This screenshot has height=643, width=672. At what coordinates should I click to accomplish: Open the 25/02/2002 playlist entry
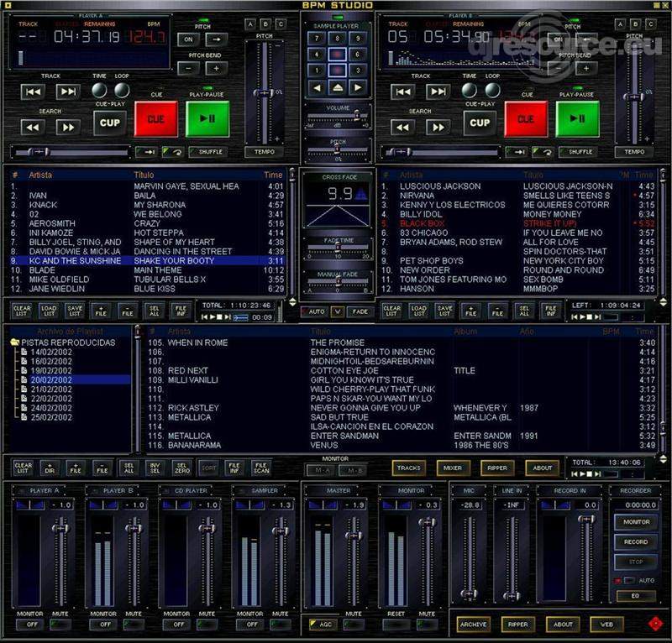pos(51,417)
